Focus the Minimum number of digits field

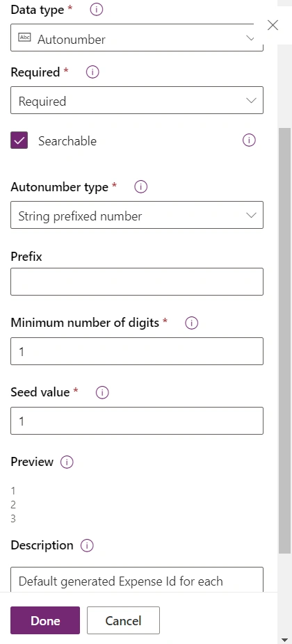(137, 351)
